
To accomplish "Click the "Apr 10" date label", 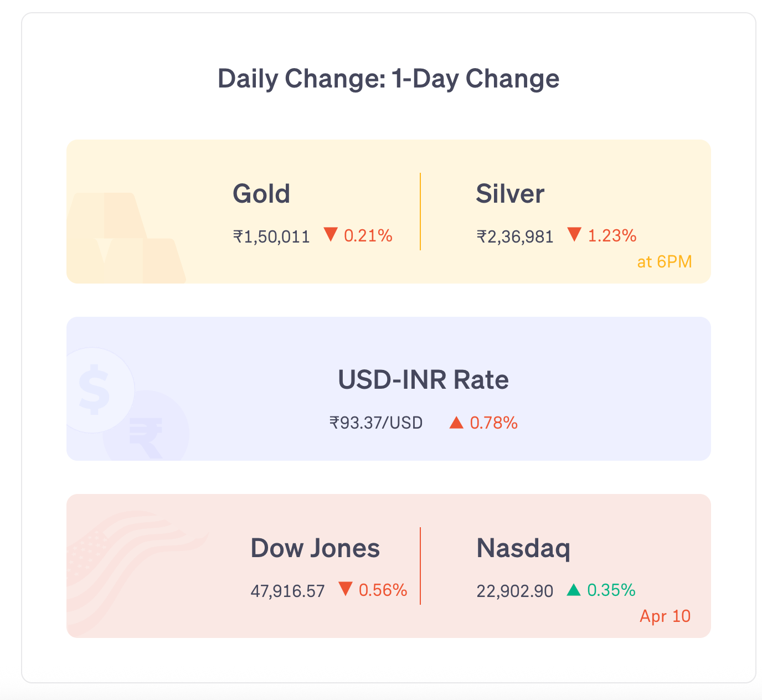I will pos(665,616).
